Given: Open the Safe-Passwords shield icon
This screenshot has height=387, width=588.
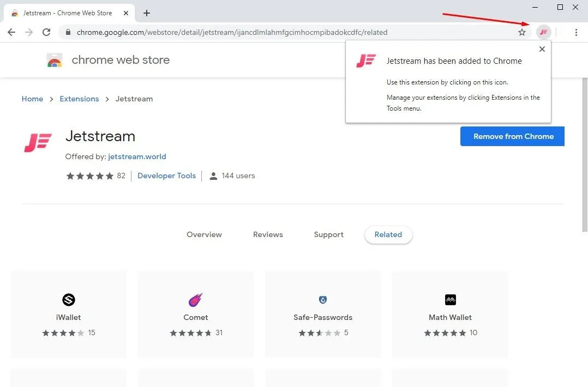Looking at the screenshot, I should (x=323, y=300).
